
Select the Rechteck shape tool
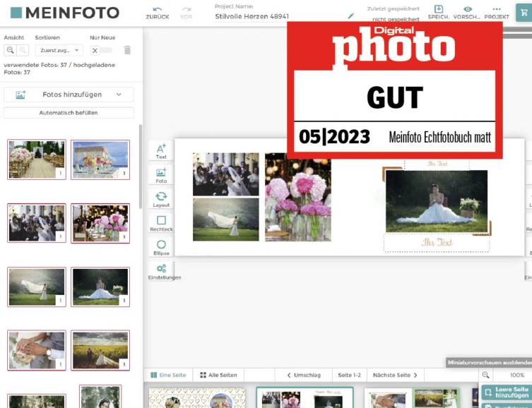[x=161, y=223]
